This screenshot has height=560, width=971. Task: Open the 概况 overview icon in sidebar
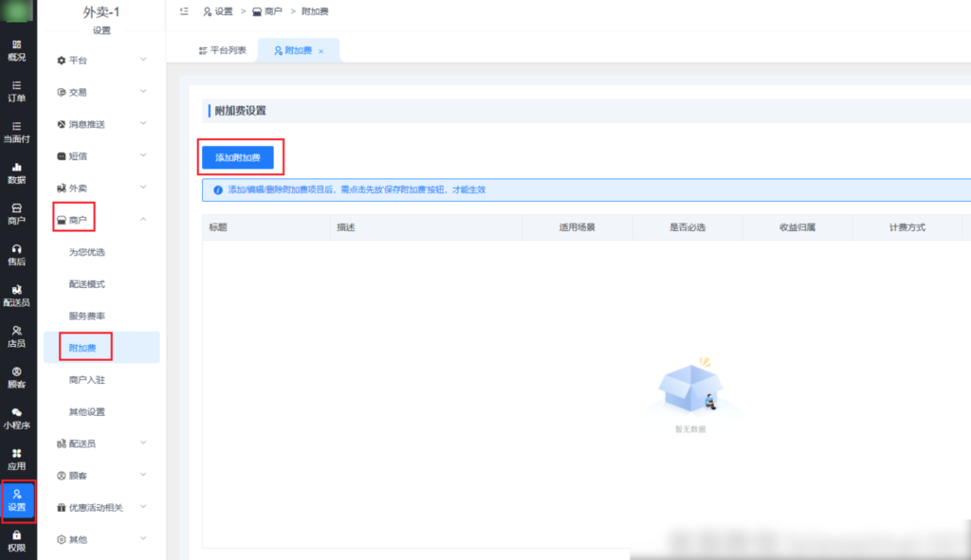(x=16, y=50)
